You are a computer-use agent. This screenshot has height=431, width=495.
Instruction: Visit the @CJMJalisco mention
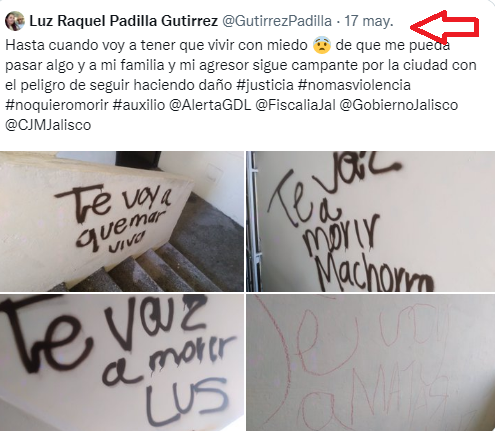[x=48, y=125]
